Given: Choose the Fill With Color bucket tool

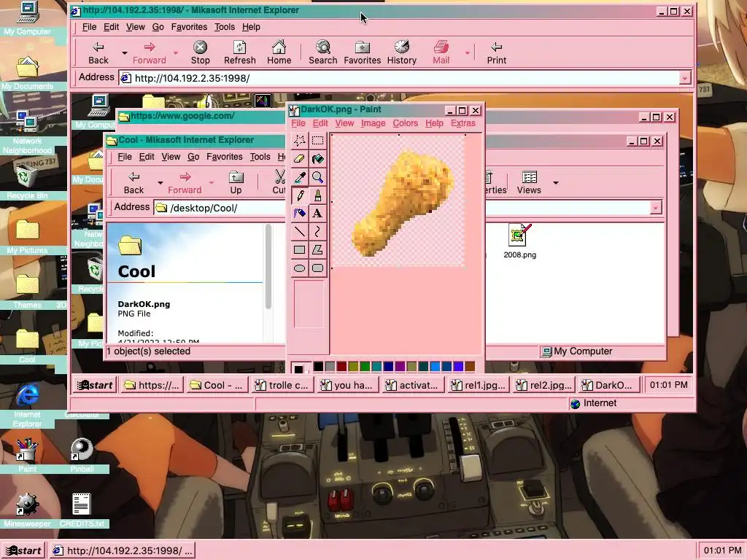Looking at the screenshot, I should click(318, 158).
